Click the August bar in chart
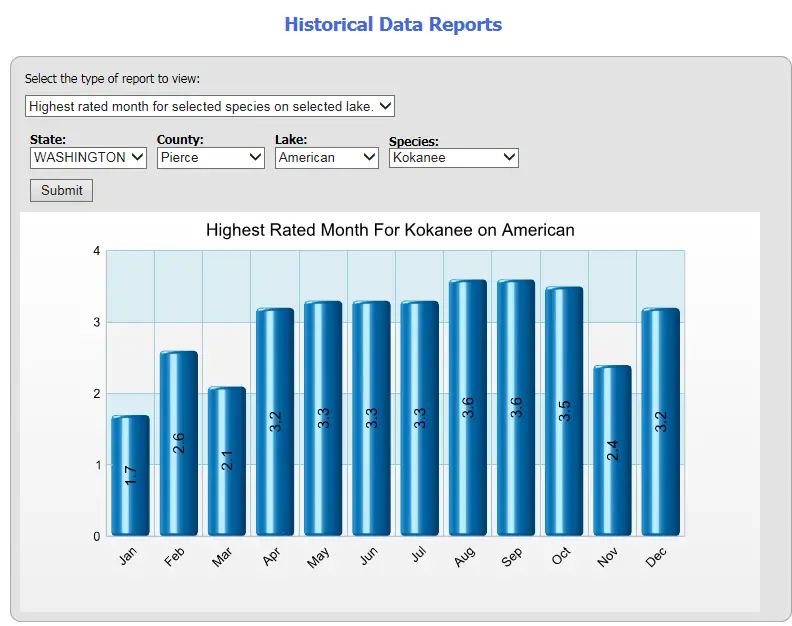This screenshot has height=626, width=792. 468,408
